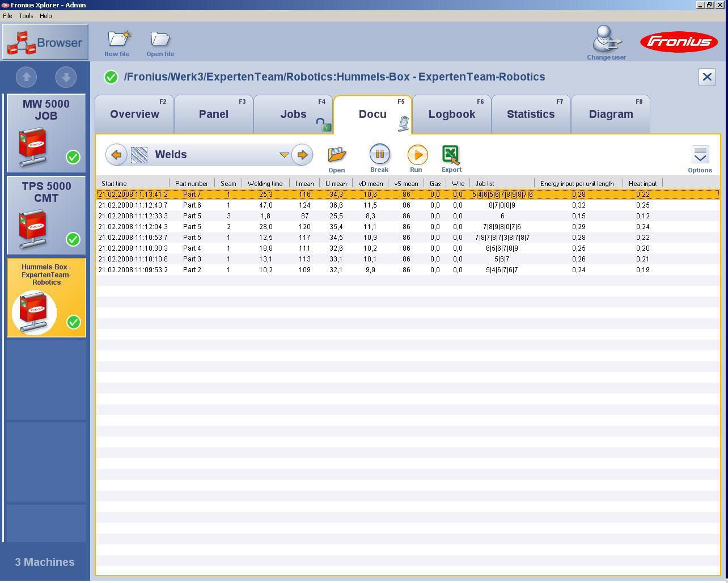Open the Help menu

coord(45,16)
